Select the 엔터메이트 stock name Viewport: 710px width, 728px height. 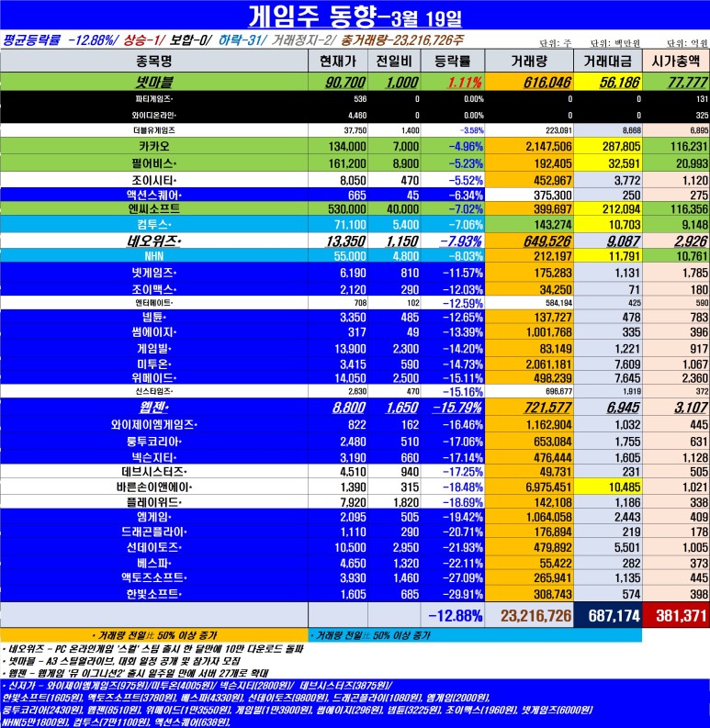tap(153, 303)
